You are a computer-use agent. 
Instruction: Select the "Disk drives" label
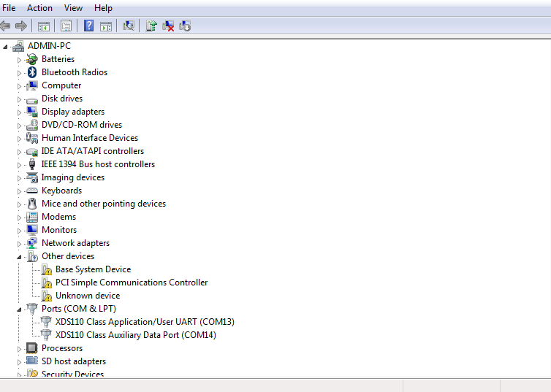(62, 99)
